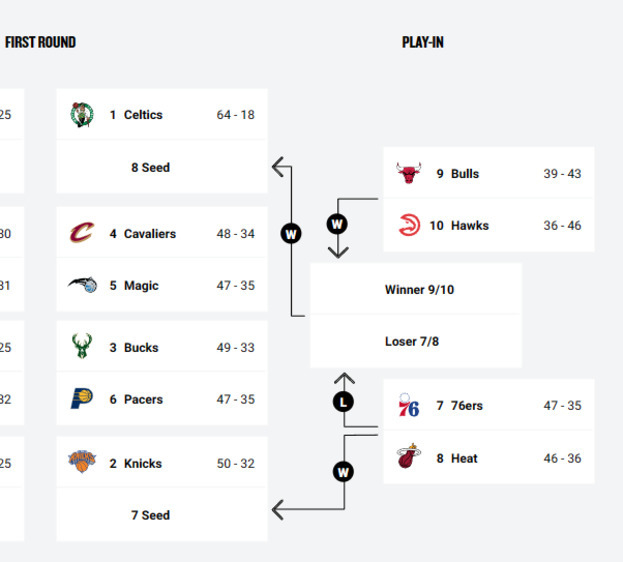
Task: Click the Winner 9/10 matchup slot
Action: [x=419, y=290]
